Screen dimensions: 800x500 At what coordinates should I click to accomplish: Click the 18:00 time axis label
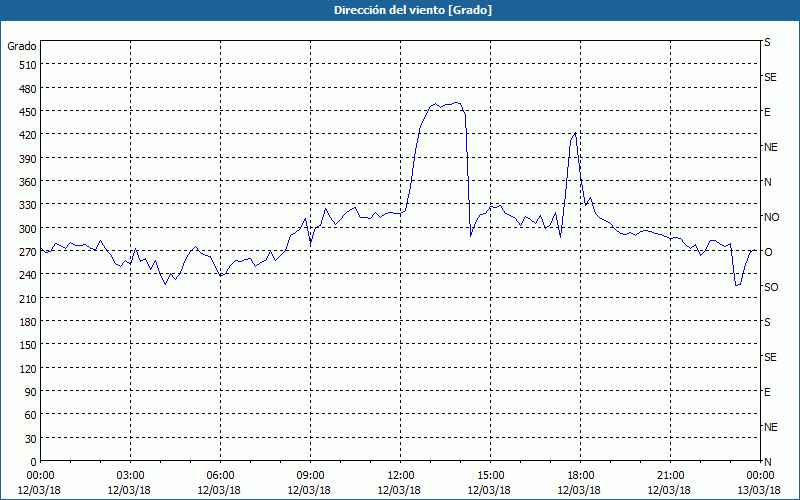581,476
